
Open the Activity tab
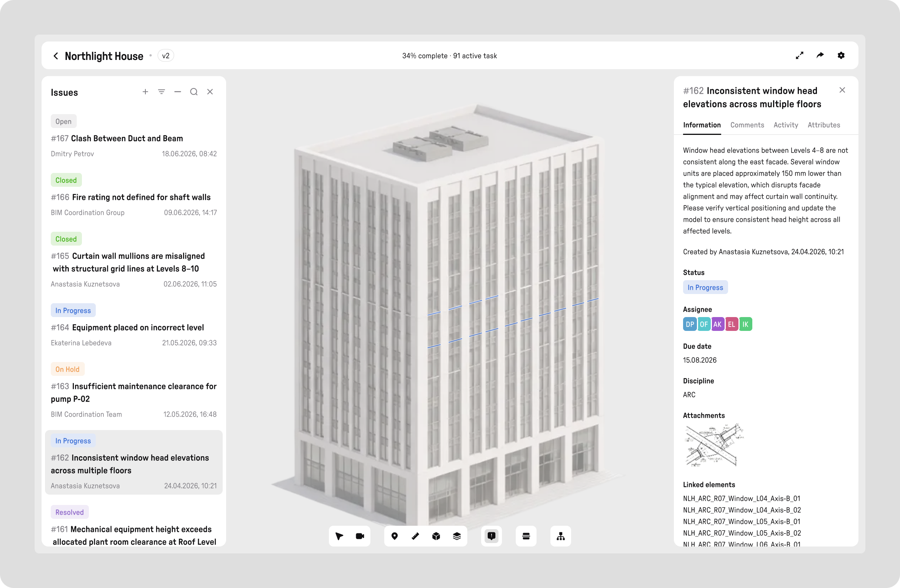tap(786, 125)
